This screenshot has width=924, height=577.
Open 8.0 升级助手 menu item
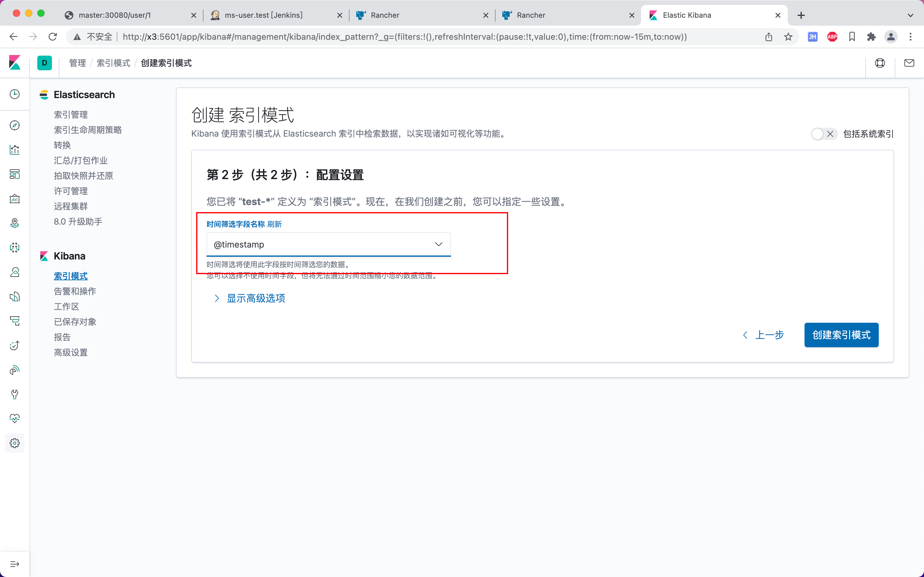click(x=78, y=221)
